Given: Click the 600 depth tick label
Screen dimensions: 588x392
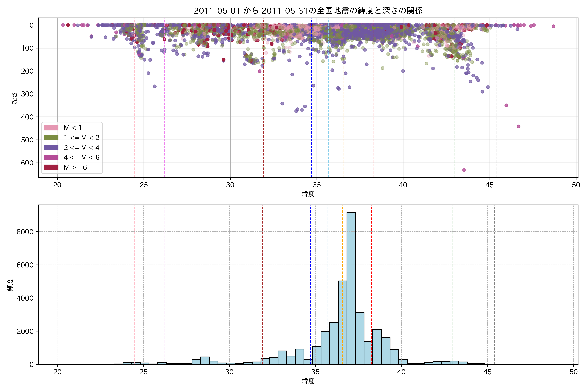Looking at the screenshot, I should tap(27, 163).
